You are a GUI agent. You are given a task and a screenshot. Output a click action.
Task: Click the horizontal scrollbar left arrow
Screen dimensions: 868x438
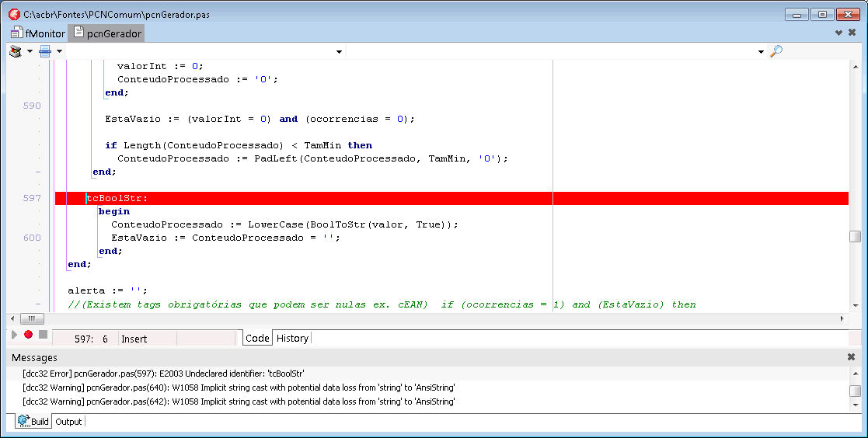tap(12, 318)
